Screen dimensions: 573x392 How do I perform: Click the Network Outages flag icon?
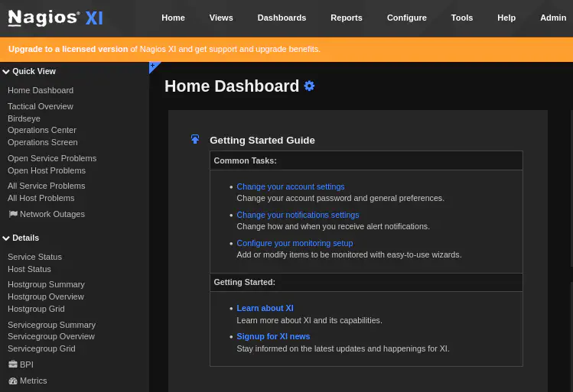pyautogui.click(x=13, y=215)
